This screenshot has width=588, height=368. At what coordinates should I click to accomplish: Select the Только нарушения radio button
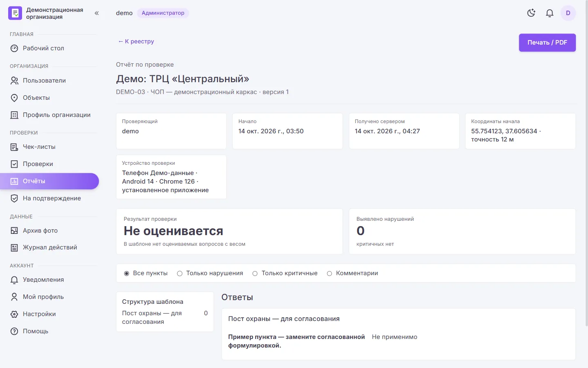[180, 274]
